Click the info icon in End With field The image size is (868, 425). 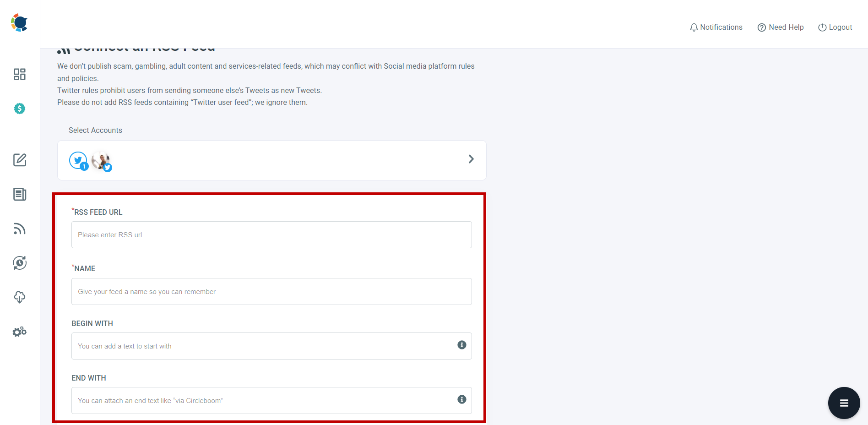click(462, 399)
